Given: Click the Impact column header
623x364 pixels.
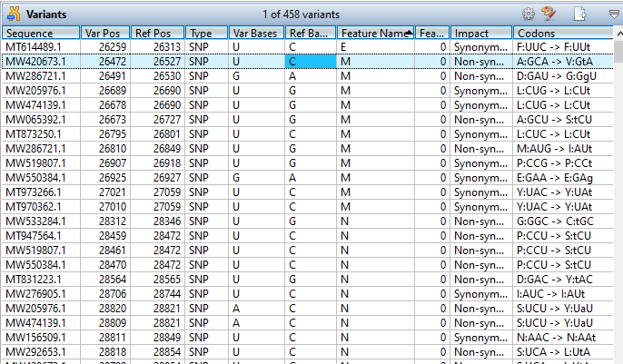Looking at the screenshot, I should tap(480, 33).
